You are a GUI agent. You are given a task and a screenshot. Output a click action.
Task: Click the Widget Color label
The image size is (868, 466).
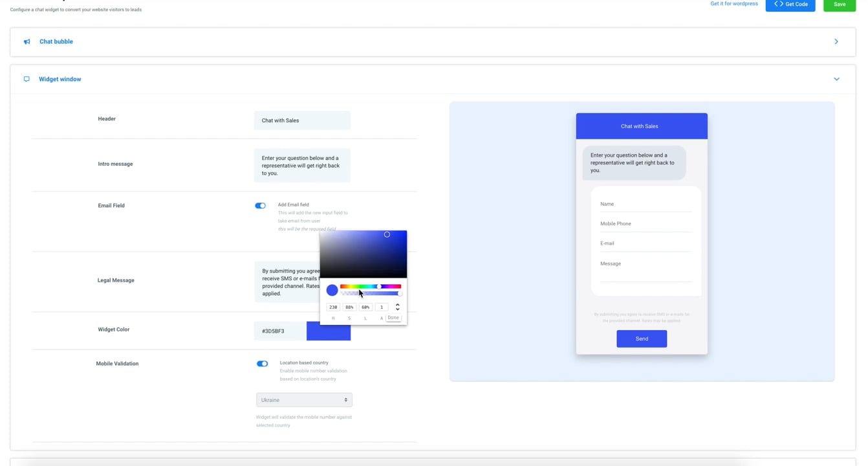coord(114,329)
